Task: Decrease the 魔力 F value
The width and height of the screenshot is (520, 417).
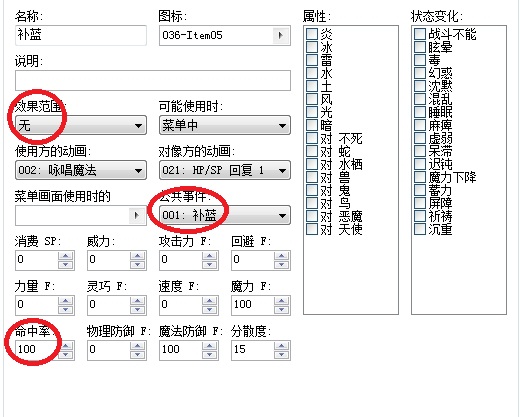Action: [282, 310]
